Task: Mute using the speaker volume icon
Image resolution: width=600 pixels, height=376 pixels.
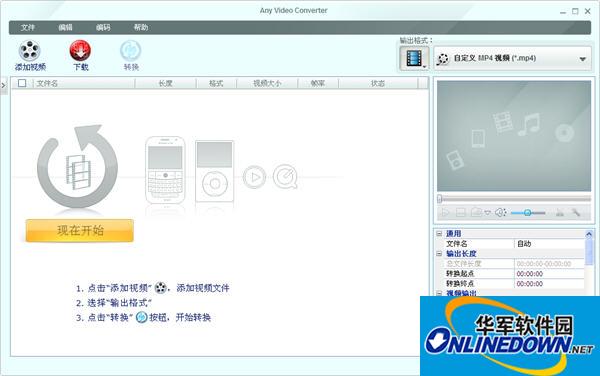Action: coord(501,213)
